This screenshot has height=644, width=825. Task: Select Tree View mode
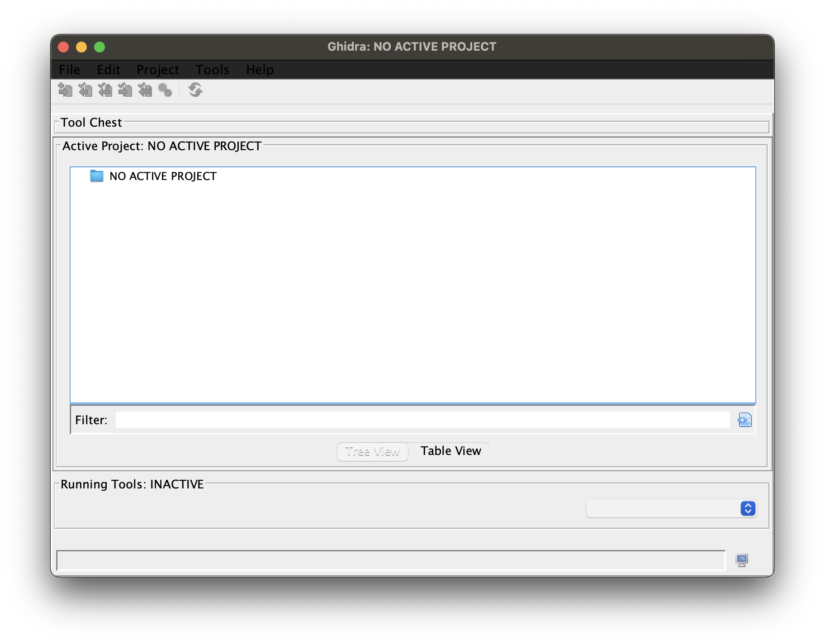(x=373, y=451)
